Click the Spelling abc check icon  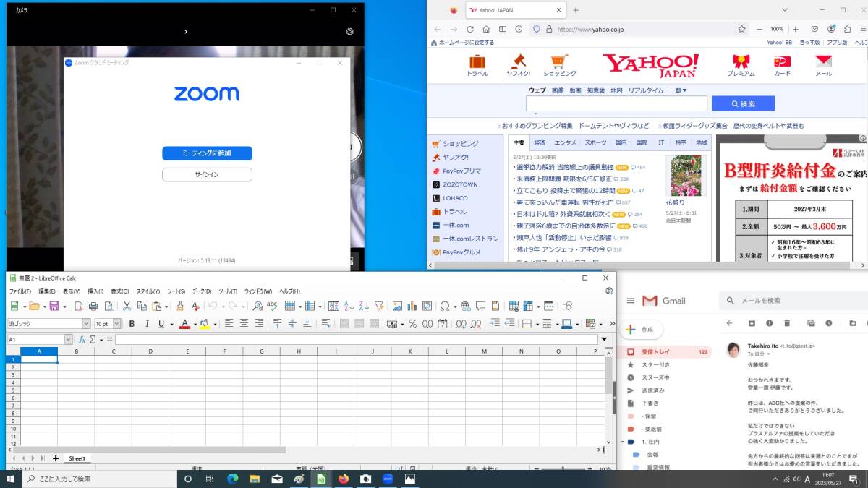272,306
